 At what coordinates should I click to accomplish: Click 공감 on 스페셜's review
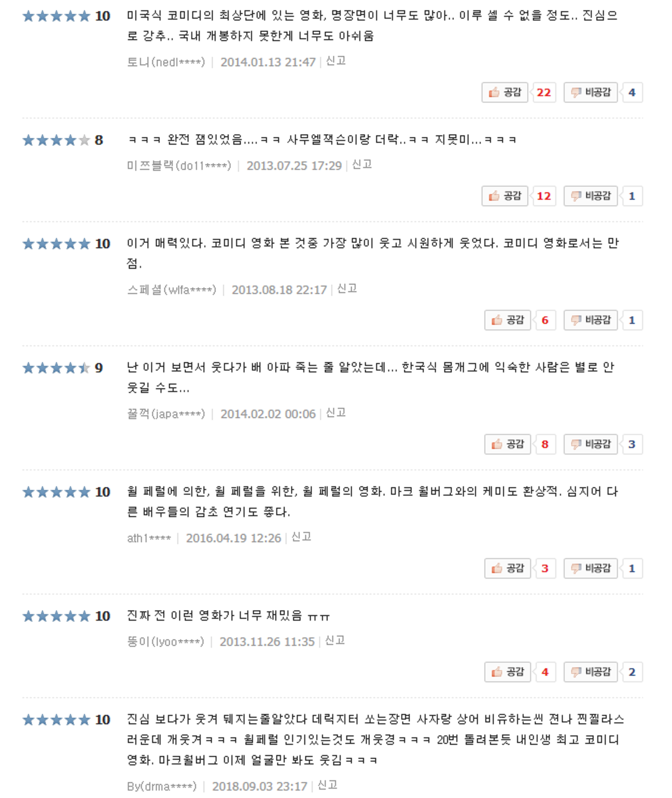507,320
